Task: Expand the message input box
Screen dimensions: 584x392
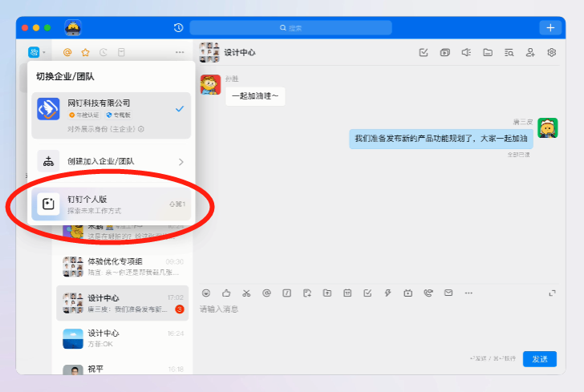Action: click(x=553, y=293)
